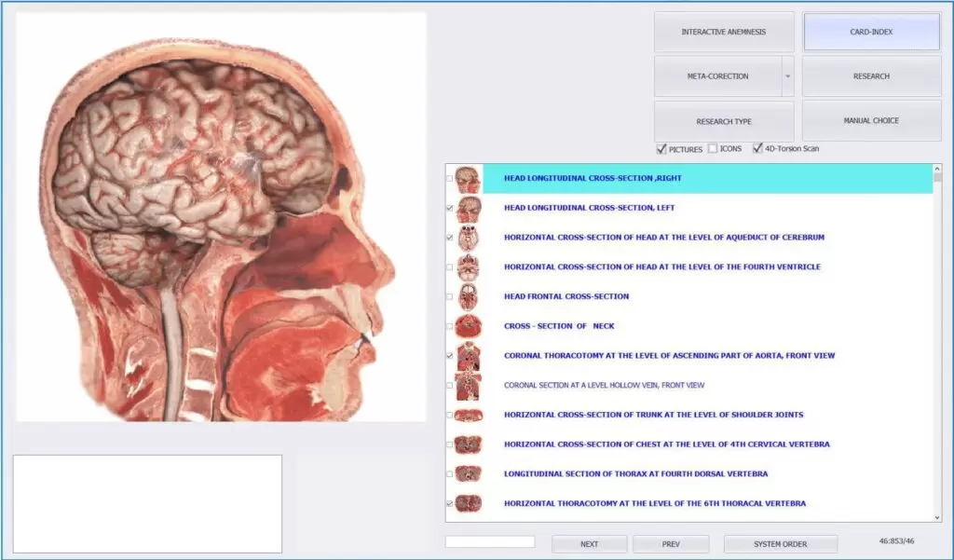Select Horizontal Thoracotomy 6th Thoracal Vertebra entry
Viewport: 954px width, 560px height.
tap(654, 503)
